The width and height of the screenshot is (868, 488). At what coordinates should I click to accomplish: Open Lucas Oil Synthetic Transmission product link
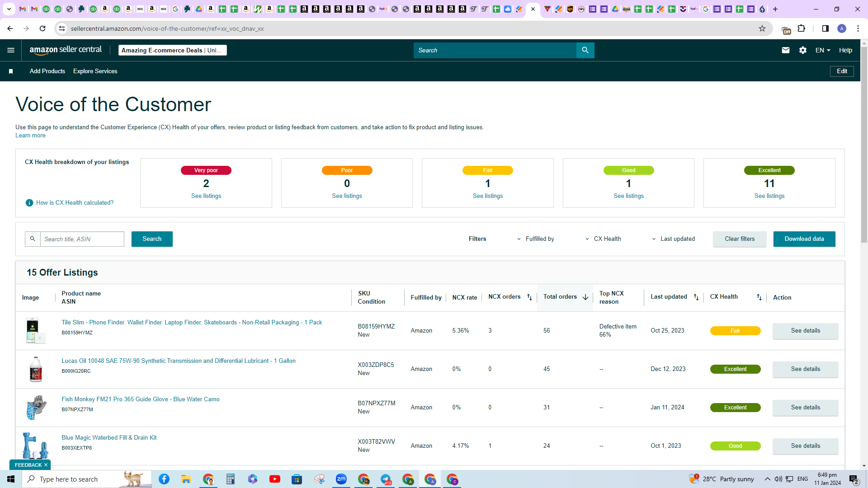(x=179, y=361)
